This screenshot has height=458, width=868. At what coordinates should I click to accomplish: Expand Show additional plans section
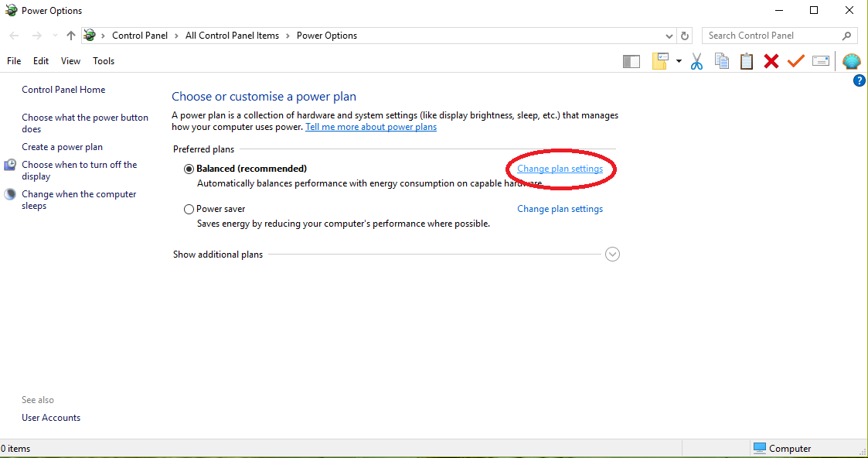pos(612,255)
